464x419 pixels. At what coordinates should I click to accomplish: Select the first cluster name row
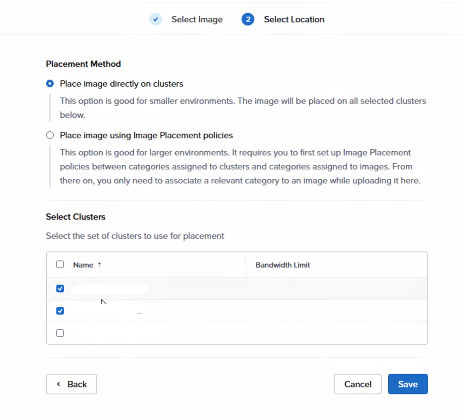coord(237,289)
